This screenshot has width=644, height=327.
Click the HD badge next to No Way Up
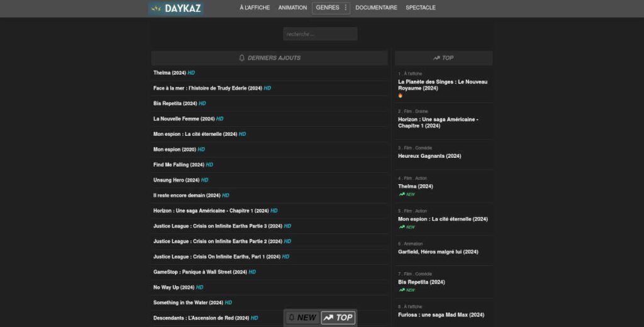tap(199, 287)
